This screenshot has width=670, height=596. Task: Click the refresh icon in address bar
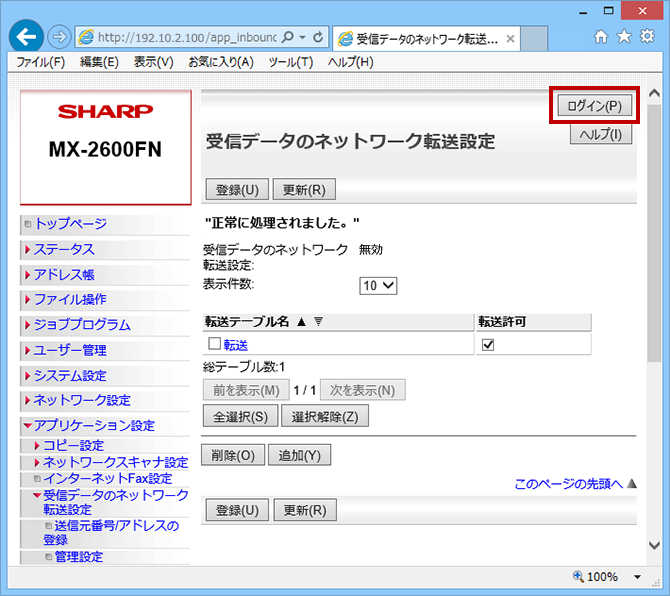coord(318,38)
